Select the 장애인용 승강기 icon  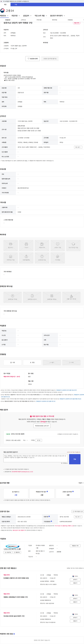[x=32, y=297]
